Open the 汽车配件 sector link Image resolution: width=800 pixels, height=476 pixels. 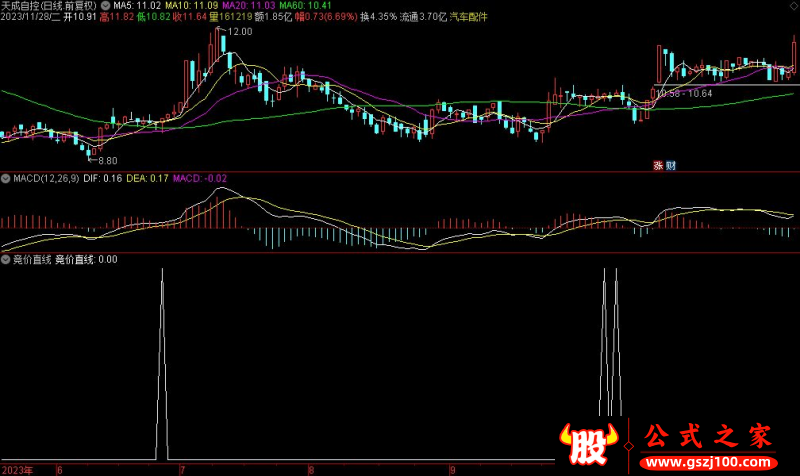[x=469, y=18]
